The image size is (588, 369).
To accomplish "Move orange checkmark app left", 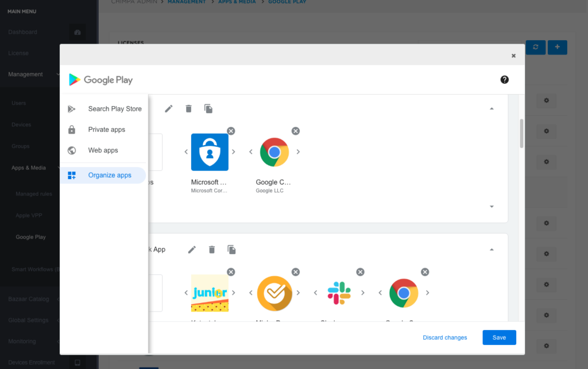I will click(250, 293).
